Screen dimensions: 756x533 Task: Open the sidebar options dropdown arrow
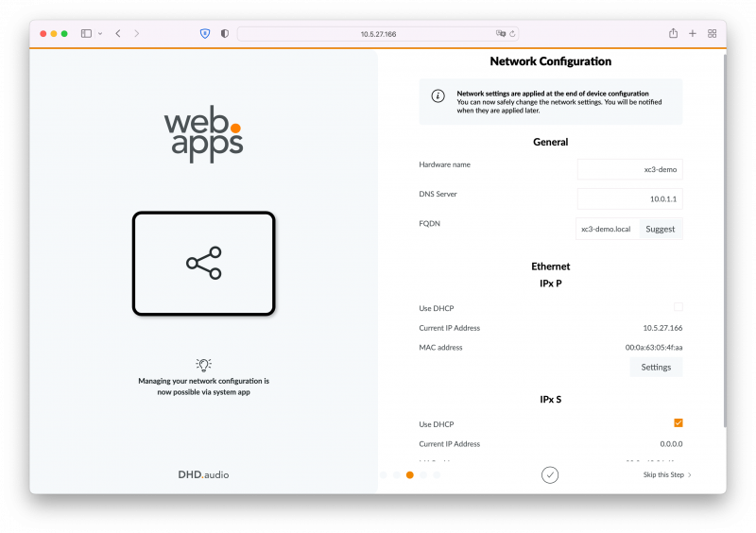point(100,34)
